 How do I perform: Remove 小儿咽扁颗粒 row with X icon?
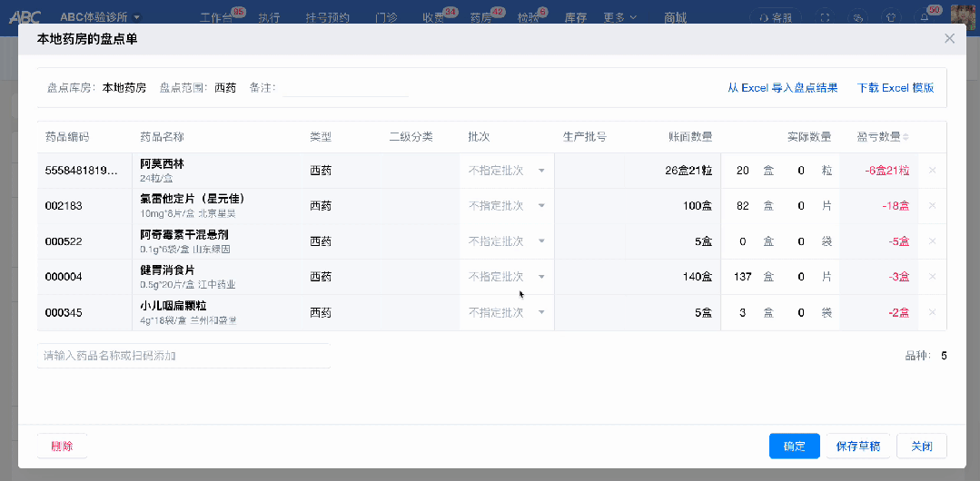(x=932, y=312)
